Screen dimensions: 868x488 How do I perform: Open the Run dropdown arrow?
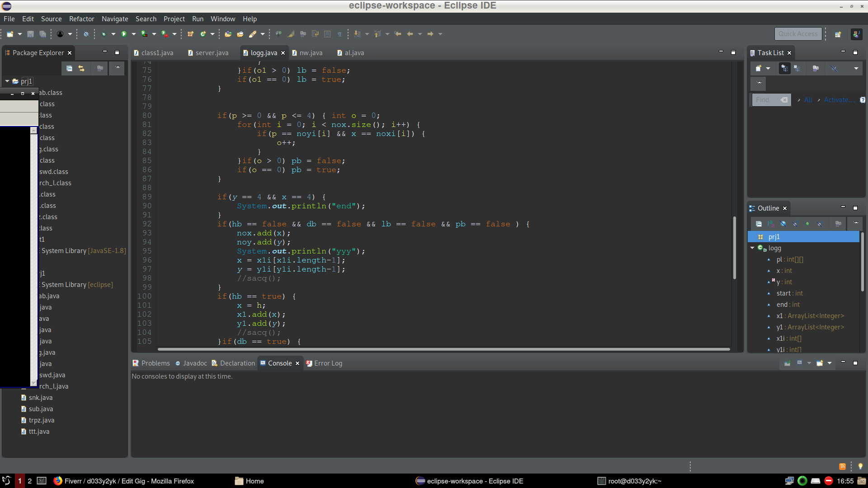134,34
